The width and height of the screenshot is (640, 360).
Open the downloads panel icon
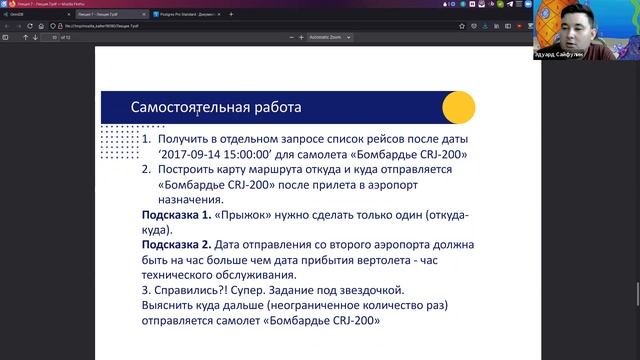click(x=485, y=26)
